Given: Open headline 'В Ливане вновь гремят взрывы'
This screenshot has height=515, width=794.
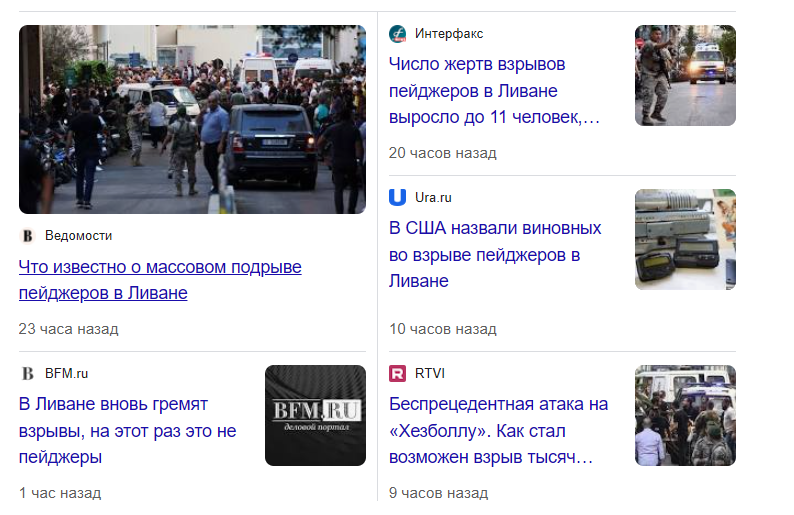Looking at the screenshot, I should 128,431.
